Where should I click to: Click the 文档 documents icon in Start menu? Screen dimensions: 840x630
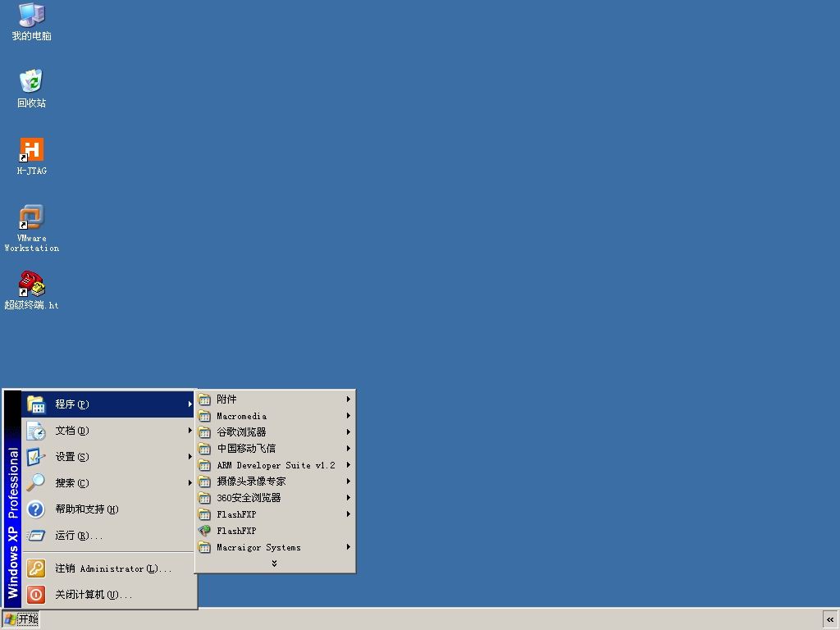(x=36, y=431)
